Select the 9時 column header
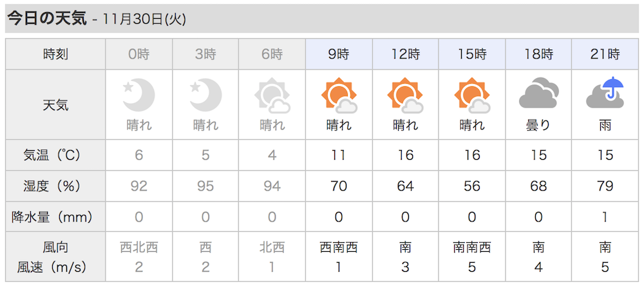Image resolution: width=644 pixels, height=284 pixels. [x=339, y=54]
